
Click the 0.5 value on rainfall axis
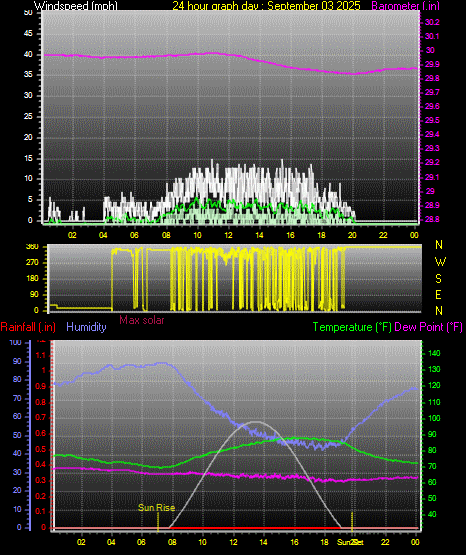[41, 449]
